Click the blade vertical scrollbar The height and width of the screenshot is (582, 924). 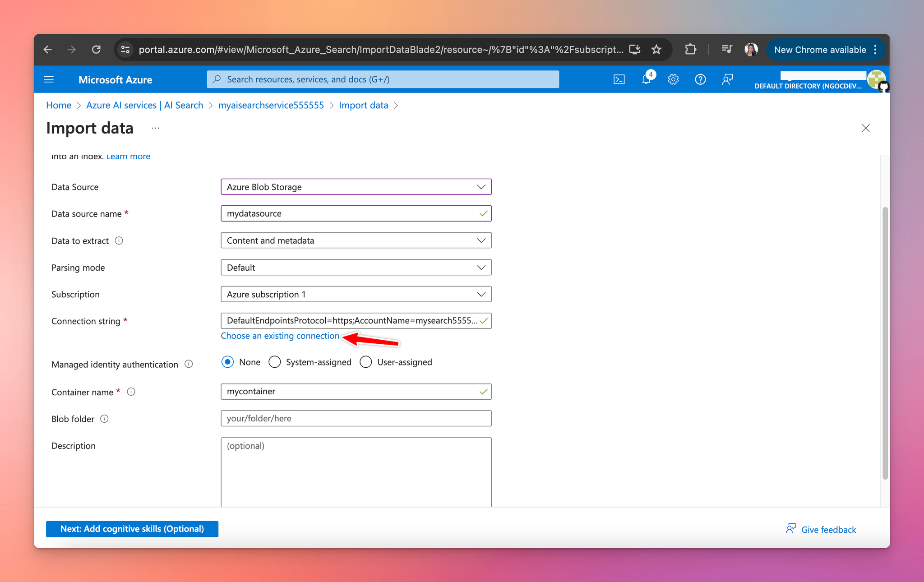[885, 343]
